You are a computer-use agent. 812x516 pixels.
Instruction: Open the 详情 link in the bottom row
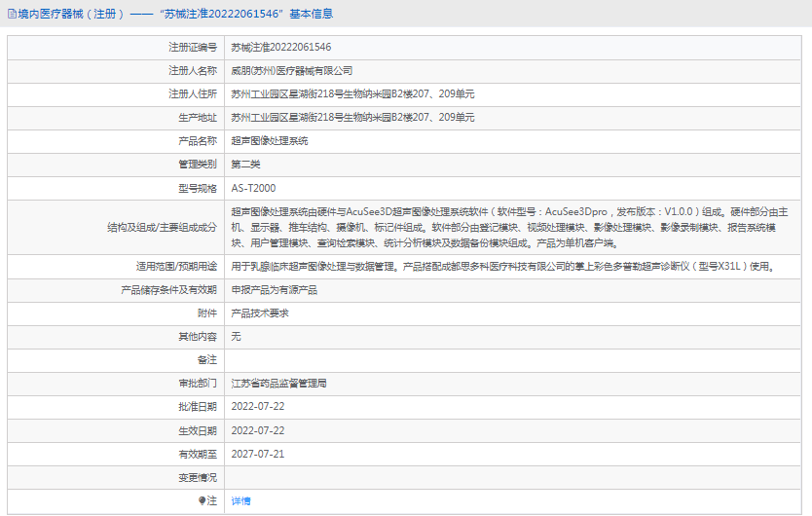240,501
